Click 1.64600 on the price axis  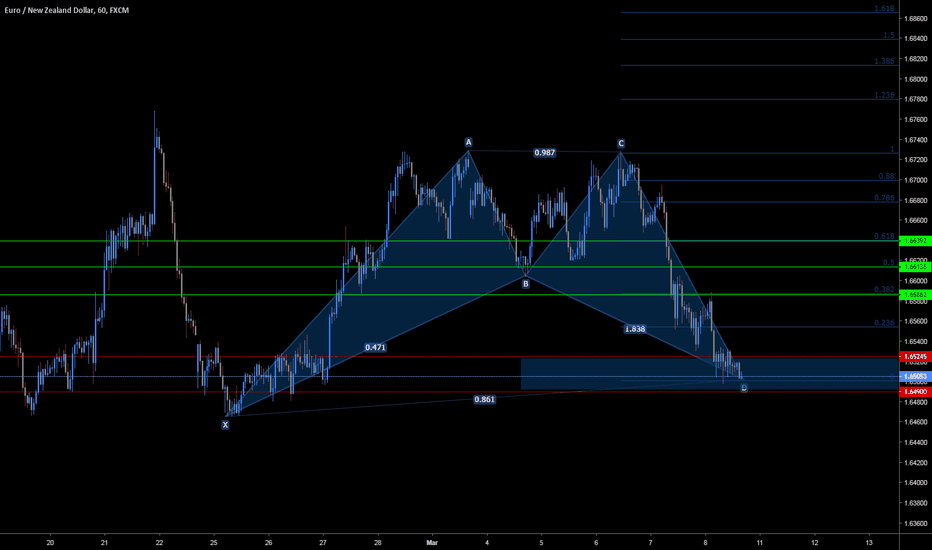[x=915, y=422]
